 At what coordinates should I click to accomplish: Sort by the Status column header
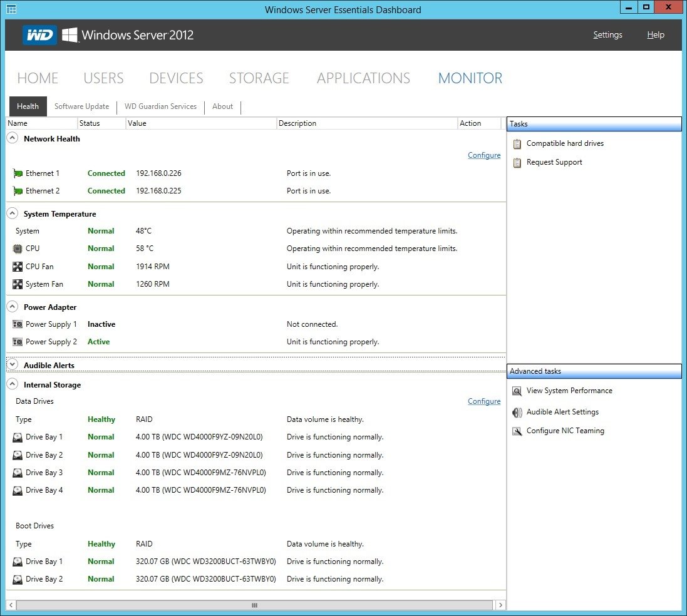101,123
